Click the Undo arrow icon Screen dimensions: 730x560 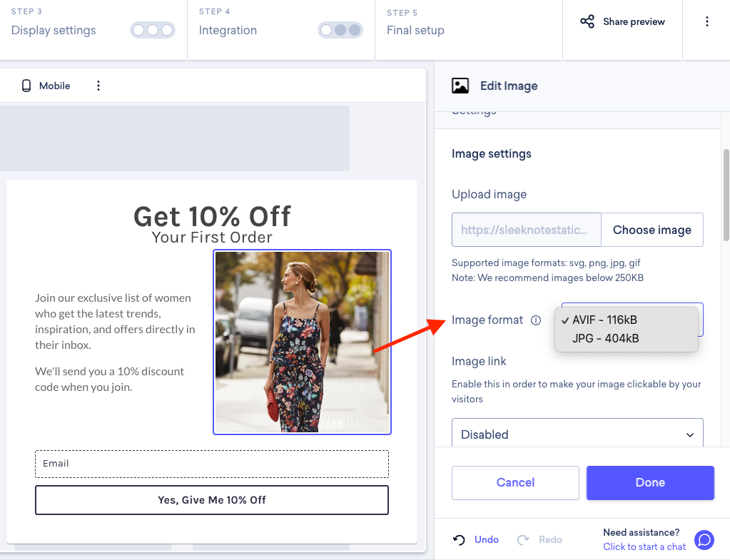coord(460,540)
